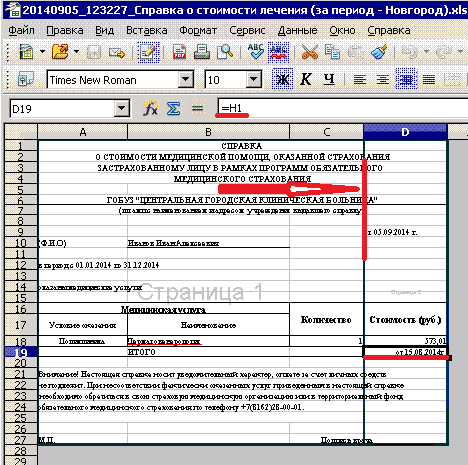468x465 pixels.
Task: Set Align Left
Action: (360, 80)
